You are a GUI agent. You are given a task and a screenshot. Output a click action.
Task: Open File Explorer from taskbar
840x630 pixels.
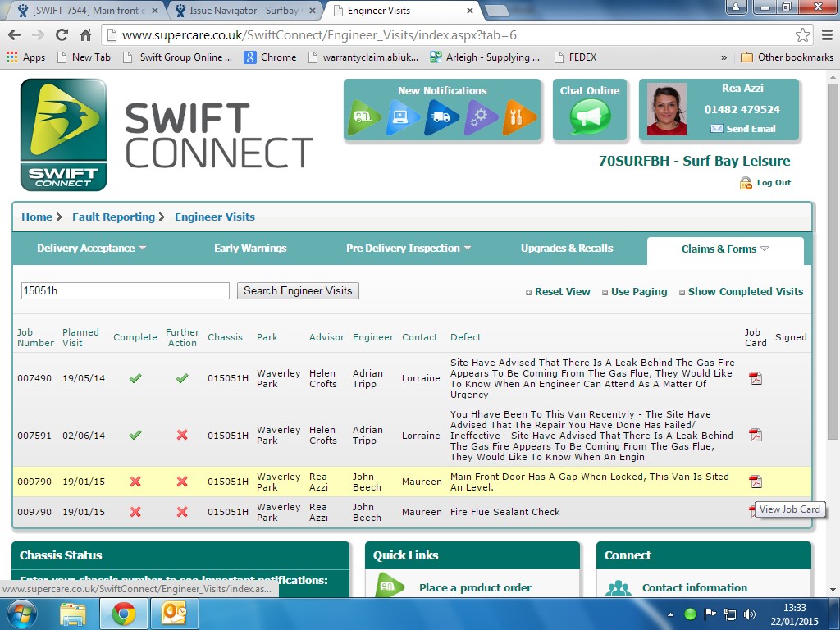(72, 614)
